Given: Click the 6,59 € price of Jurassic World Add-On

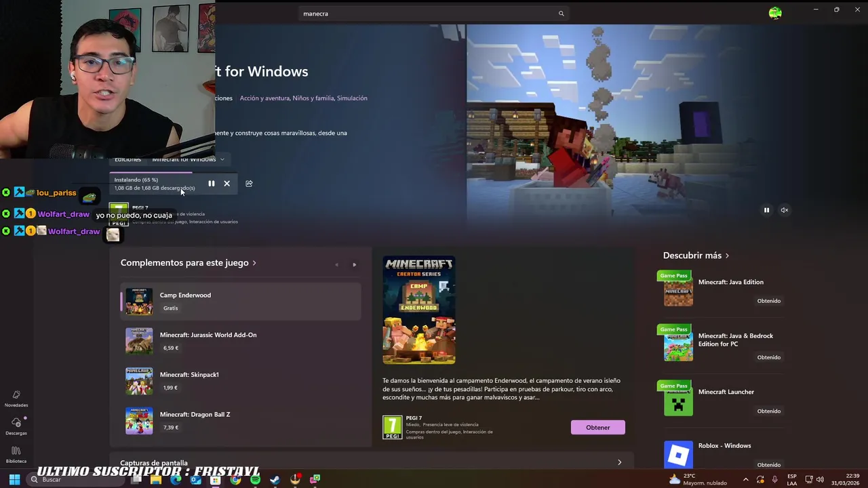Looking at the screenshot, I should (x=171, y=348).
